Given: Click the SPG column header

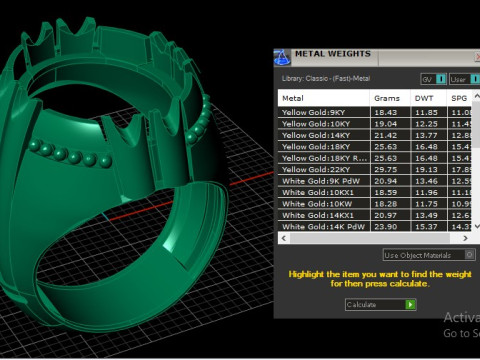Looking at the screenshot, I should [460, 98].
